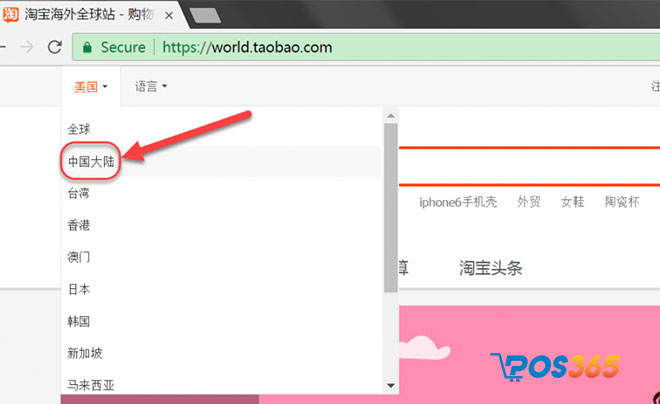Click the region list scroll-down arrow
The height and width of the screenshot is (404, 660).
(x=391, y=385)
